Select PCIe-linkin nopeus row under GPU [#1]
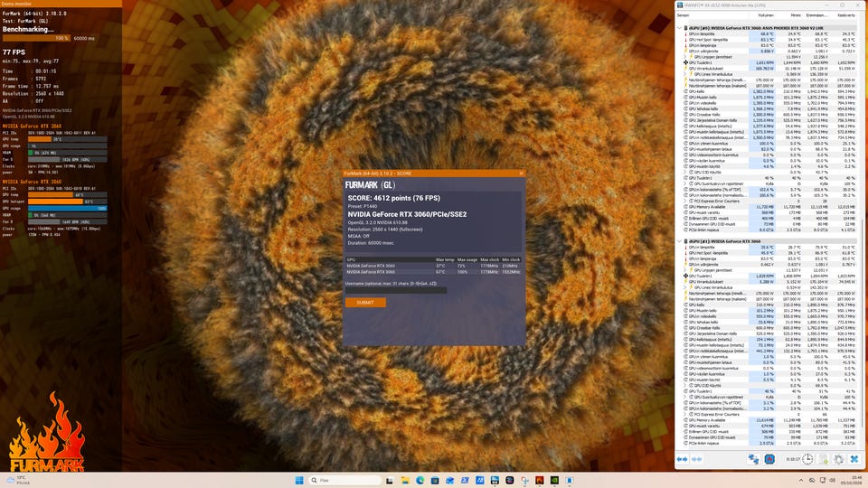Image resolution: width=868 pixels, height=488 pixels. pyautogui.click(x=769, y=443)
